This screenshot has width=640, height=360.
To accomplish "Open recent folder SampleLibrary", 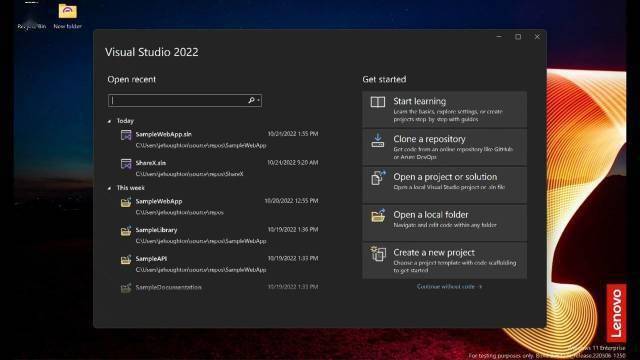I will (x=219, y=235).
